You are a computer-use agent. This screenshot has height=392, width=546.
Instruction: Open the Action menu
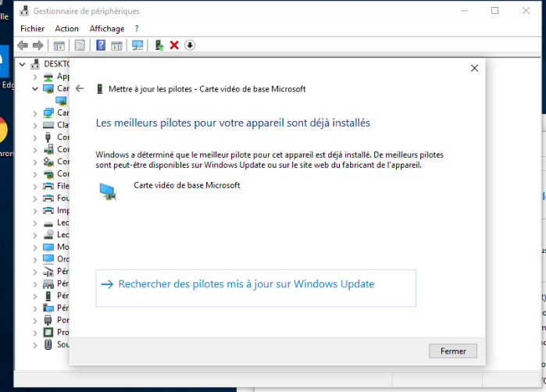click(x=67, y=29)
